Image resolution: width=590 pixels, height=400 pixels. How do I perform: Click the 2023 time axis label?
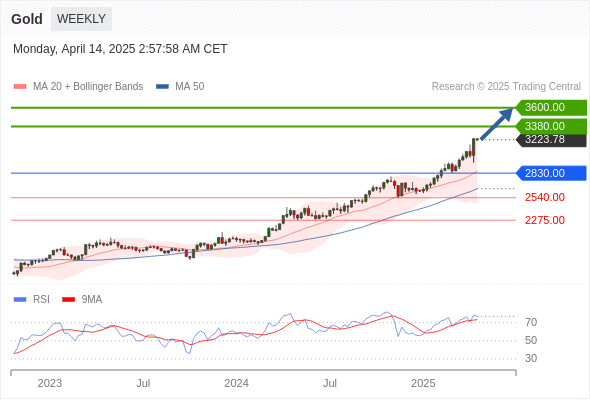pos(50,383)
